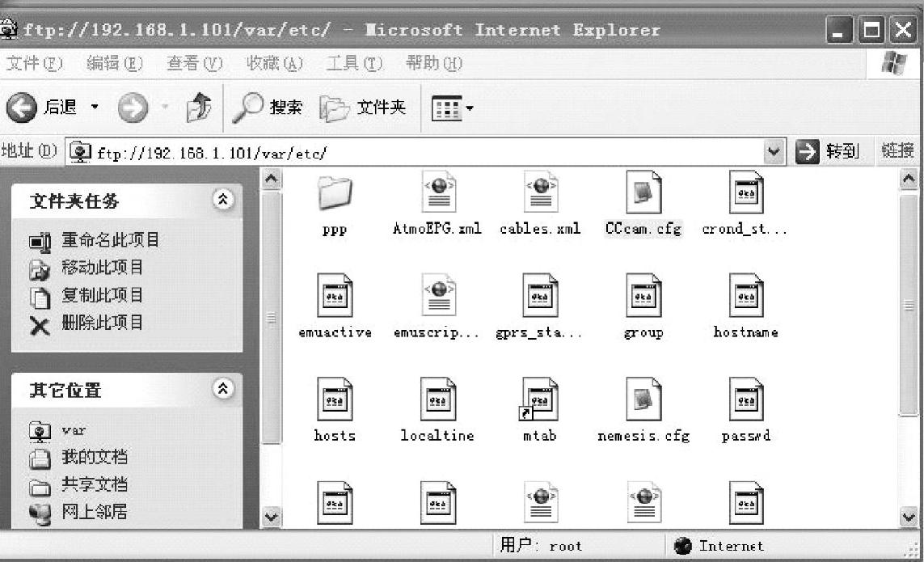This screenshot has height=562, width=924.
Task: Go to the var location link
Action: [57, 431]
